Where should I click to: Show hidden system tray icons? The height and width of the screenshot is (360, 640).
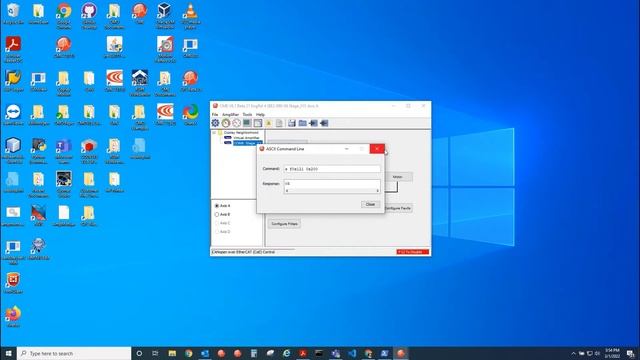[573, 353]
